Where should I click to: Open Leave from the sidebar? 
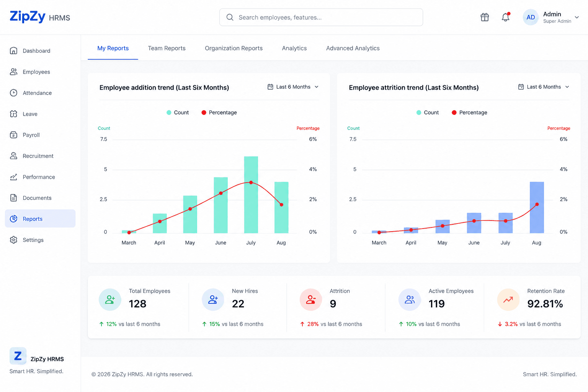point(40,114)
